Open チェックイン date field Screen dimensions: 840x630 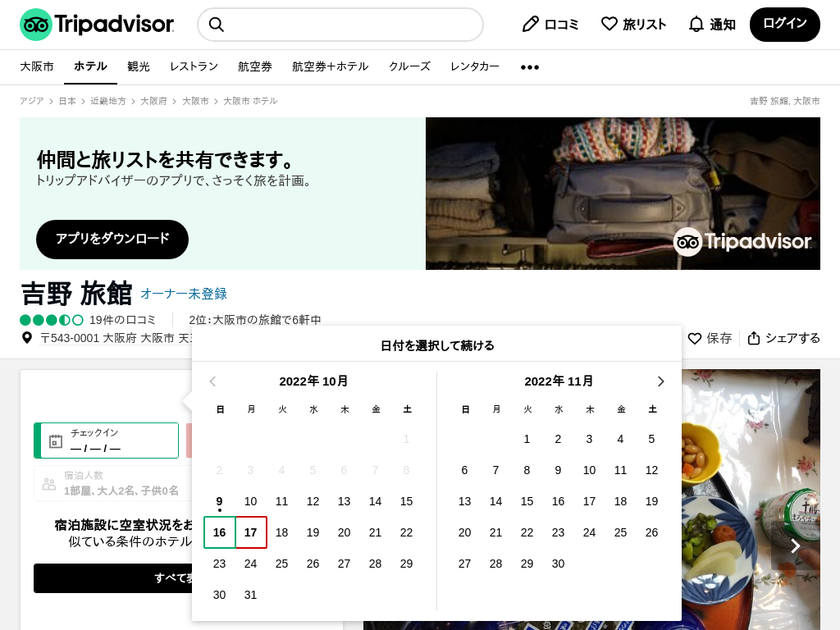coord(106,441)
